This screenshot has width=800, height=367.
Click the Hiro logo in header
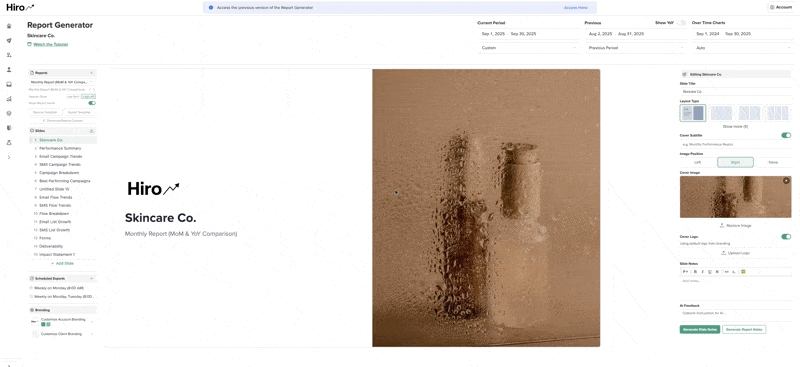[x=20, y=7]
